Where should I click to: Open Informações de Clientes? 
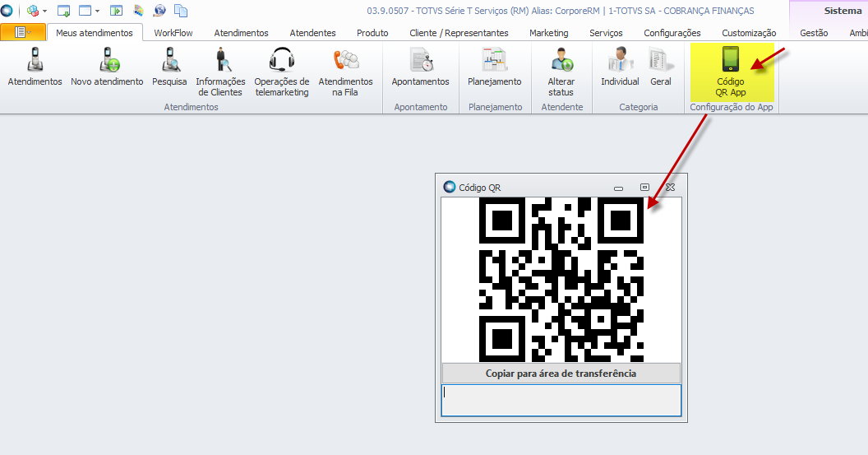(x=221, y=60)
